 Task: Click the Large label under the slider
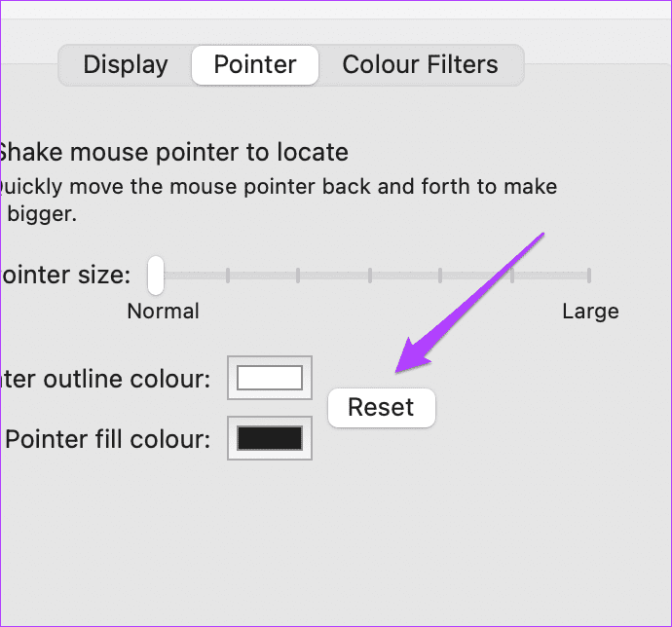coord(590,312)
